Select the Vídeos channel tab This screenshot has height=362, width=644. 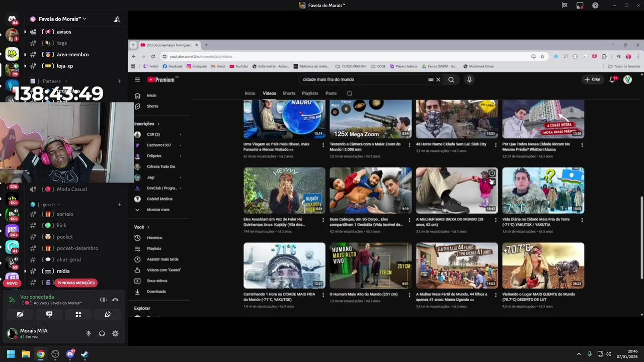(269, 94)
